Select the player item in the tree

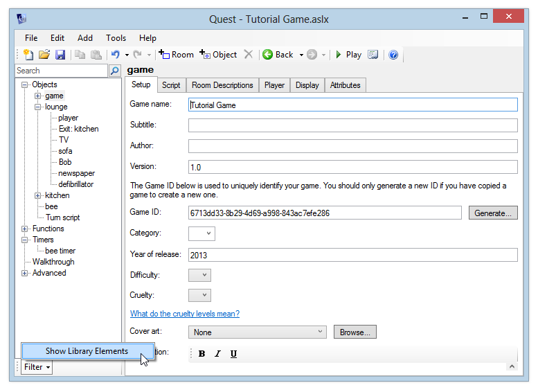[x=69, y=118]
